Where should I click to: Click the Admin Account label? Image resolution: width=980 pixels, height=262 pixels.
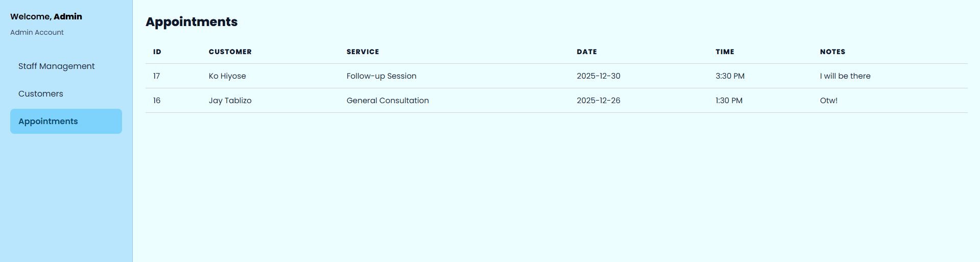pyautogui.click(x=37, y=33)
